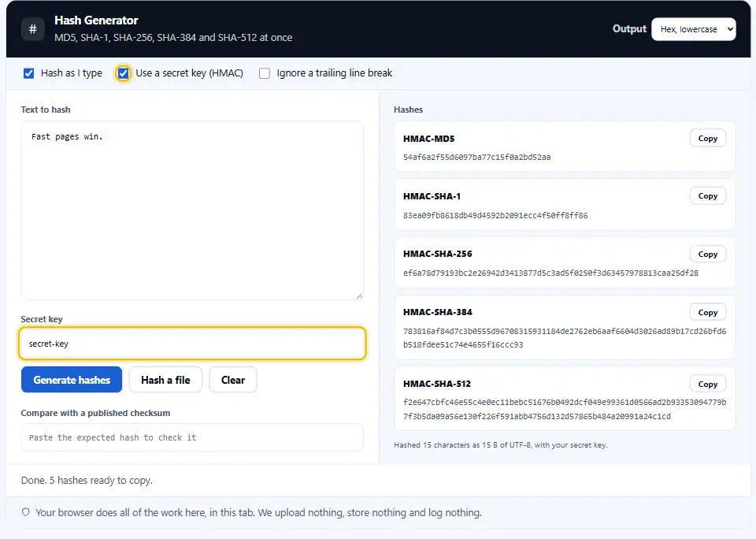Click the shield privacy icon in the footer
This screenshot has height=539, width=756.
tap(25, 512)
